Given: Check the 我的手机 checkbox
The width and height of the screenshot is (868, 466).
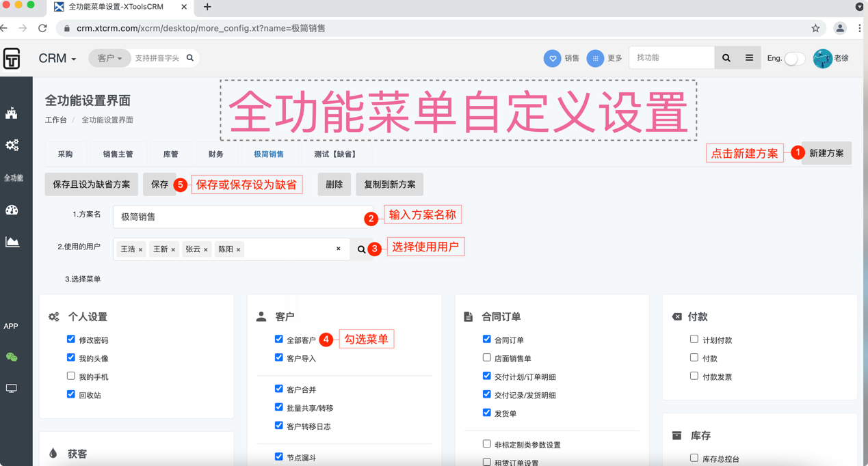Looking at the screenshot, I should [x=71, y=376].
